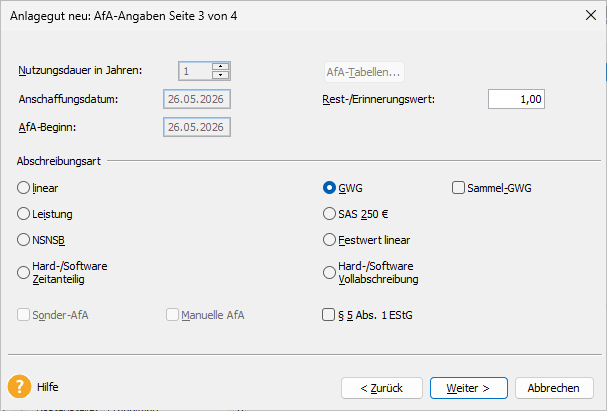Select Hard-/Software Vollabschreibung option

[x=330, y=272]
